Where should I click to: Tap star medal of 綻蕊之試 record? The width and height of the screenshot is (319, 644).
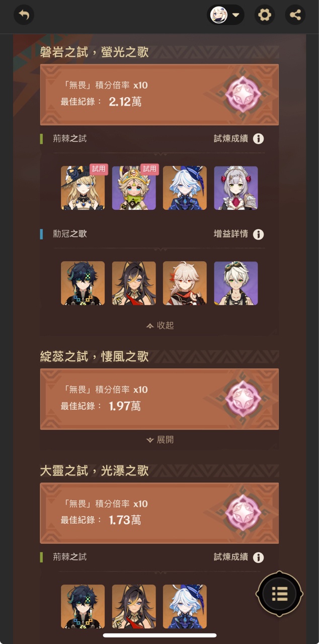tap(243, 398)
